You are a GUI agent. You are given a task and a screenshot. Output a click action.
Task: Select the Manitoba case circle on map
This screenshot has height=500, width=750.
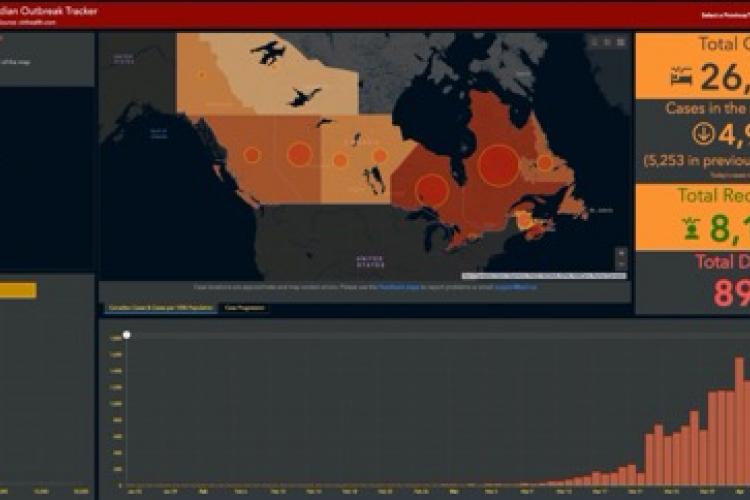tap(380, 156)
